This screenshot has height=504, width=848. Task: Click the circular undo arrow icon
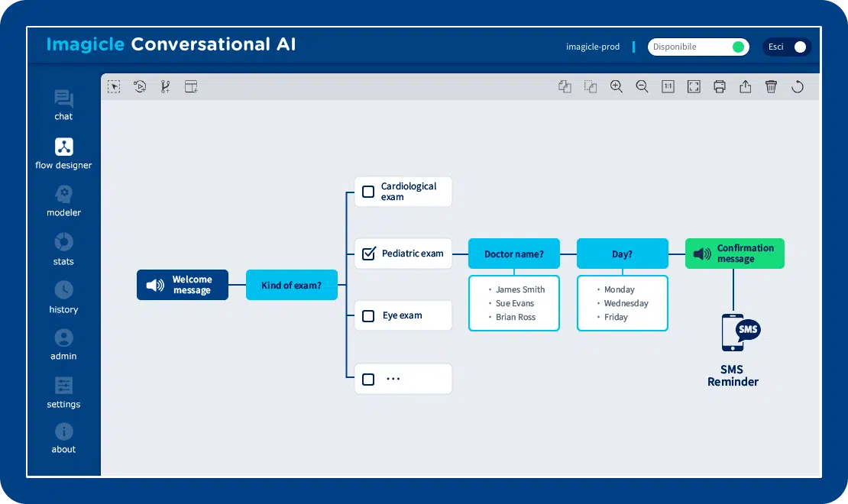[797, 87]
